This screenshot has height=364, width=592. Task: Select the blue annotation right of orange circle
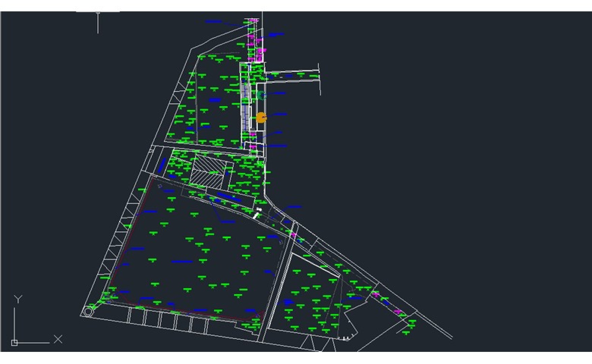pos(280,114)
